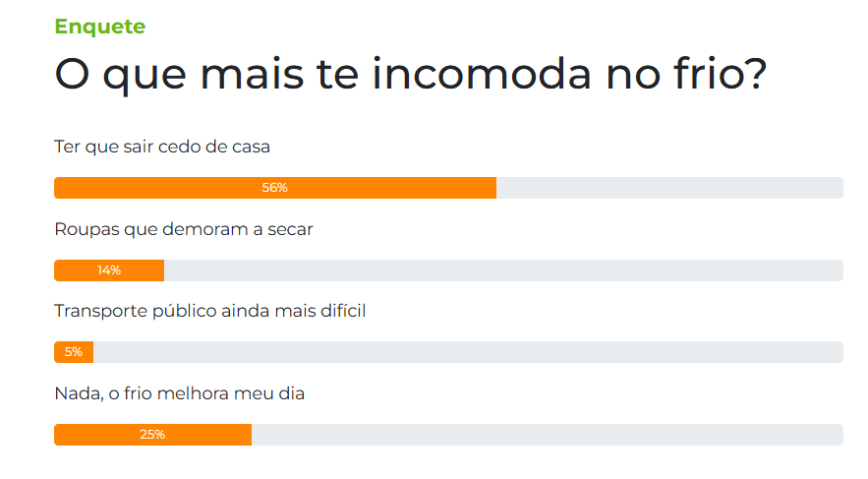Click gray unfilled part of 56% bar

[x=669, y=188]
